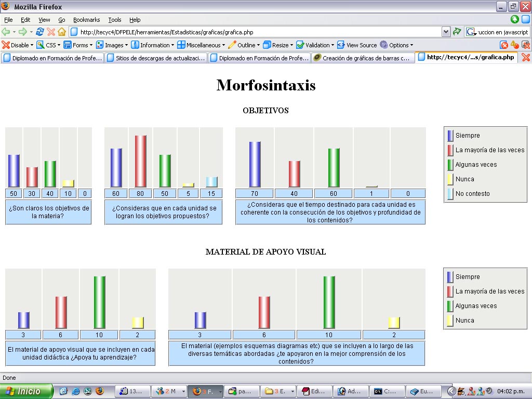The width and height of the screenshot is (532, 399).
Task: Click the blue 'Siempre' swatch in Objetivos legend
Action: click(x=450, y=136)
